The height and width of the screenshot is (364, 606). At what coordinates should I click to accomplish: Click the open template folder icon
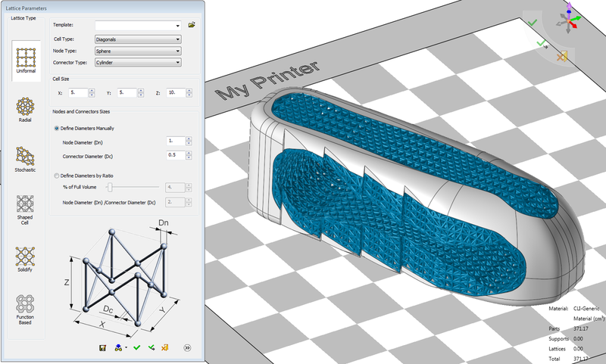click(x=192, y=25)
